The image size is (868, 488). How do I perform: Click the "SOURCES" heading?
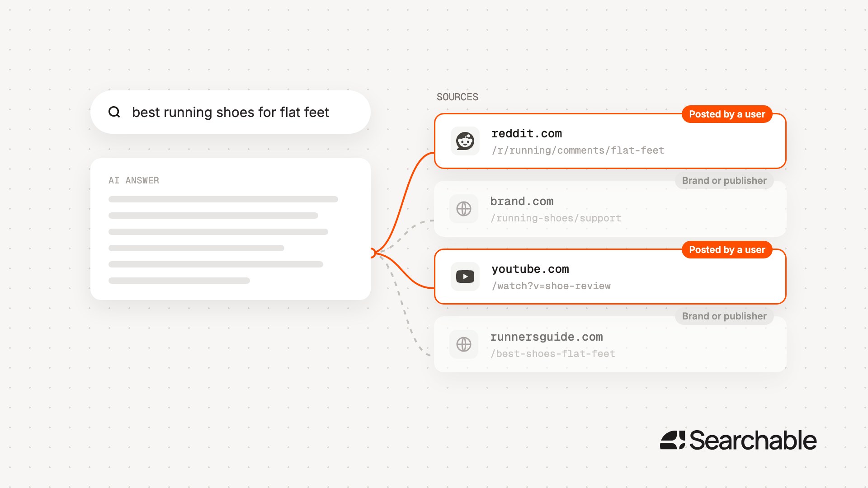458,97
